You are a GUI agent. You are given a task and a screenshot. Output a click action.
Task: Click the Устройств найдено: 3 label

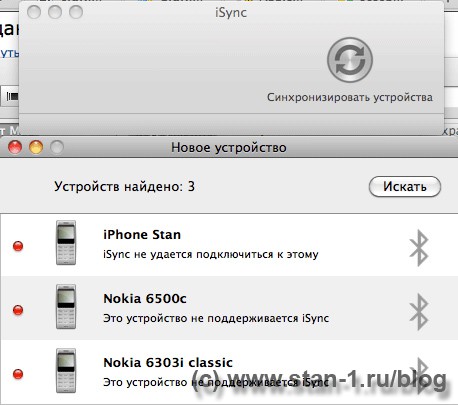click(x=124, y=186)
